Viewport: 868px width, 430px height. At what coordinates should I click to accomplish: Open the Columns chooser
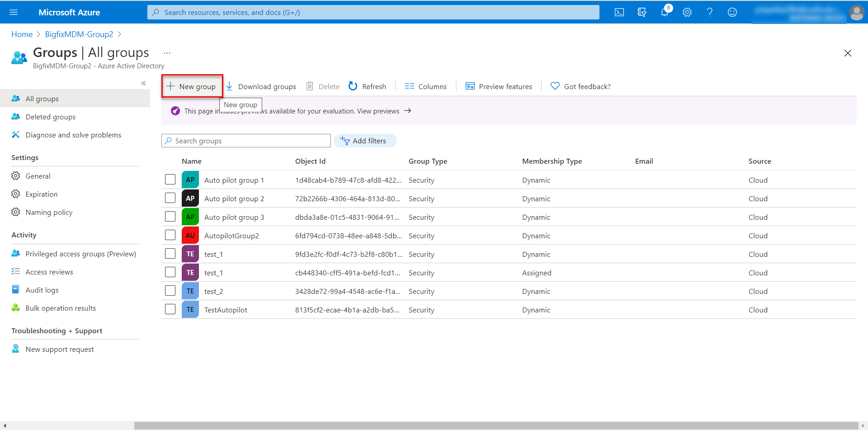(426, 86)
